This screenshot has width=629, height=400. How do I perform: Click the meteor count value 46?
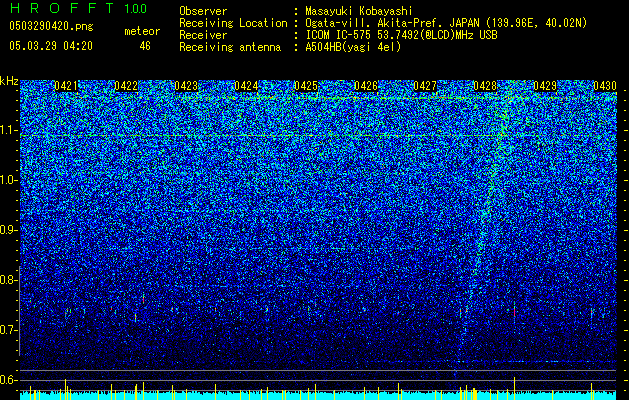(x=145, y=46)
